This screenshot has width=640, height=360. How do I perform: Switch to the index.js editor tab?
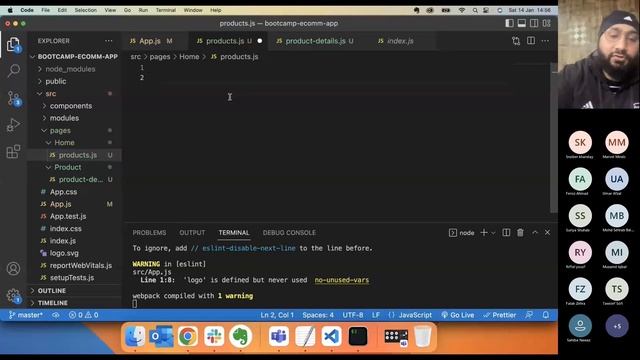400,41
